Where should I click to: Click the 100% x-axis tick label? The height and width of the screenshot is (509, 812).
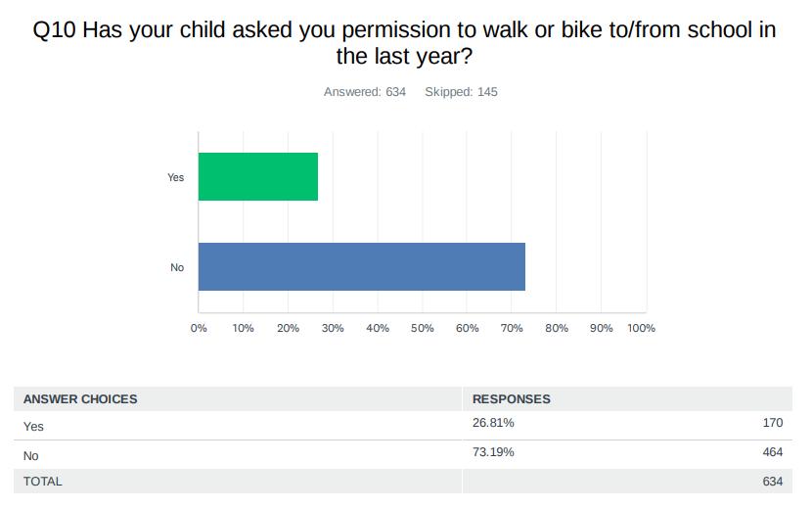(x=641, y=328)
